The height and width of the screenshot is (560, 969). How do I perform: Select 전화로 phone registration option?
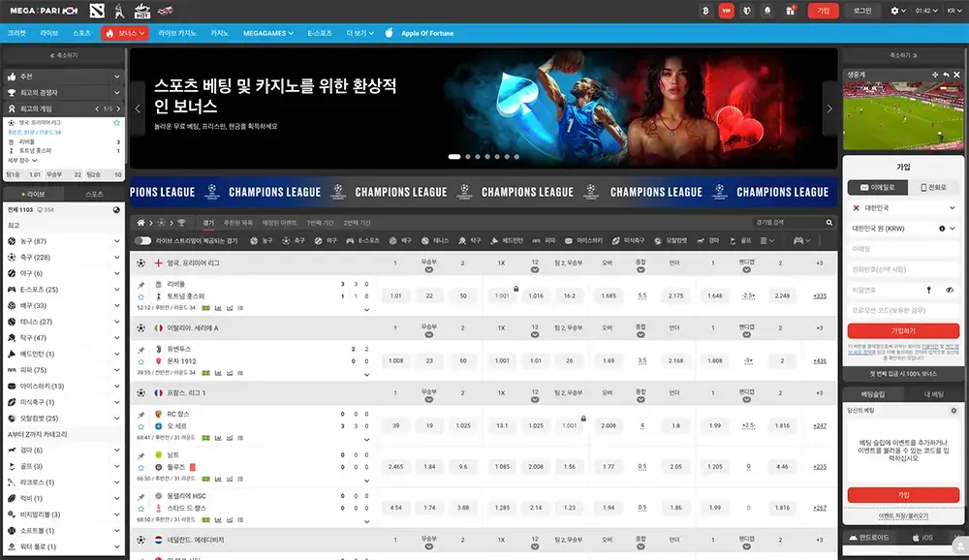(934, 187)
